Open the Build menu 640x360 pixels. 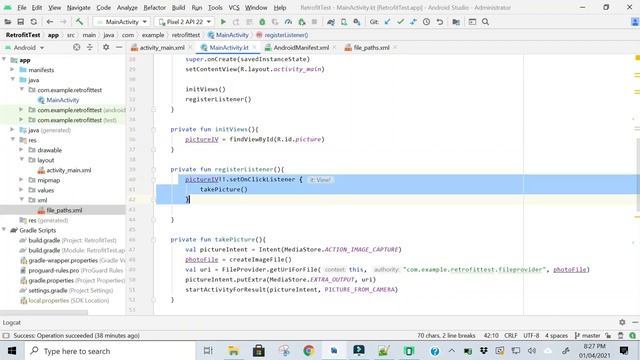pos(178,7)
